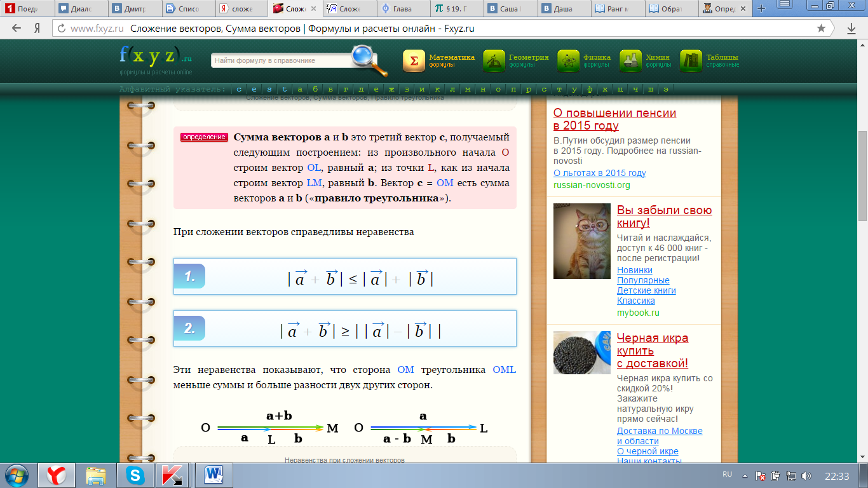The image size is (868, 488).
Task: Open File Explorer from taskbar
Action: click(x=96, y=475)
